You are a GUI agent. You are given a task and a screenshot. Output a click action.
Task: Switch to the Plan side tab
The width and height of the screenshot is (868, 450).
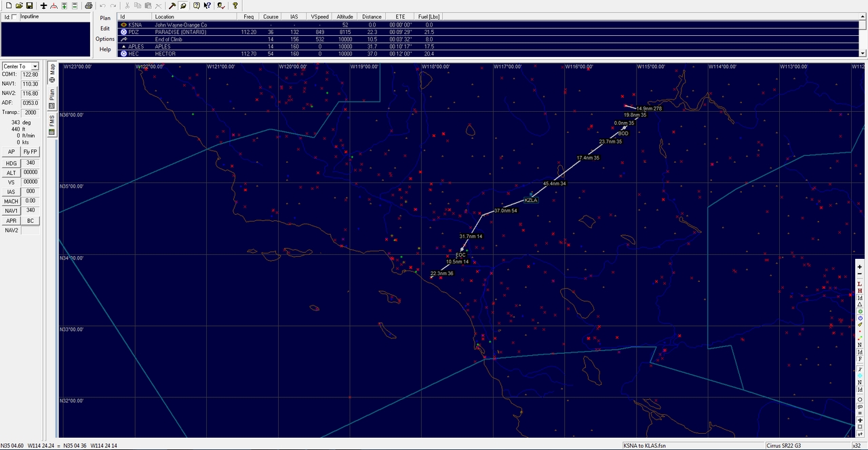pos(52,98)
